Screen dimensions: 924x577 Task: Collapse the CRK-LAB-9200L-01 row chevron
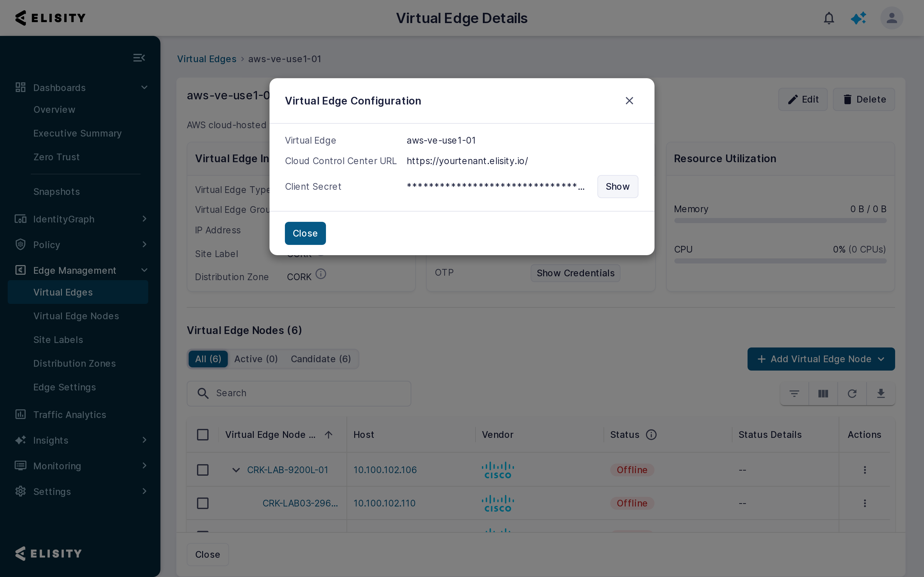click(x=236, y=470)
